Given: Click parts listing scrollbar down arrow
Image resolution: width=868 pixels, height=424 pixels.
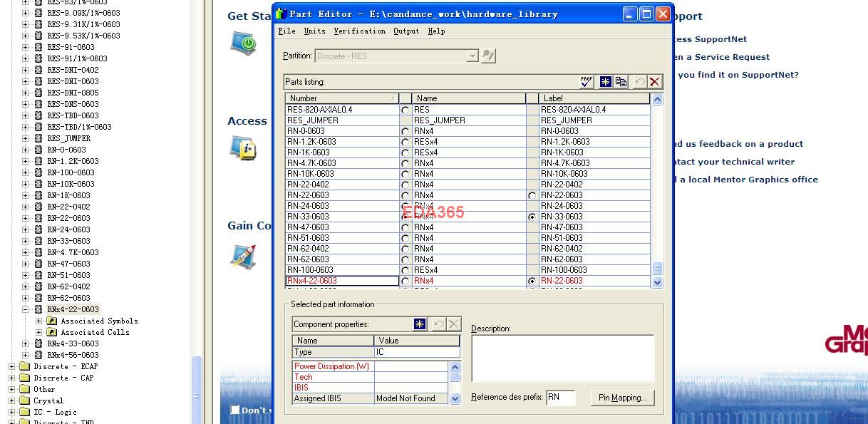Looking at the screenshot, I should pyautogui.click(x=657, y=282).
